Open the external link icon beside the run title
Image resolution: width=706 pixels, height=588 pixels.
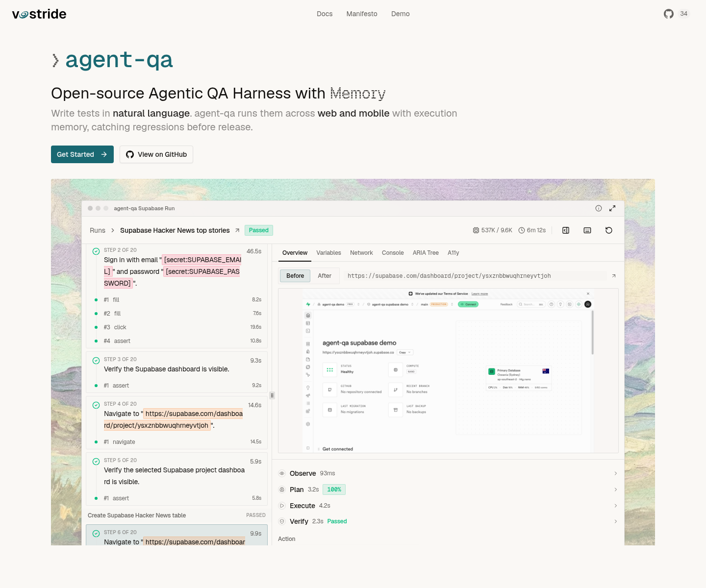[x=237, y=230]
